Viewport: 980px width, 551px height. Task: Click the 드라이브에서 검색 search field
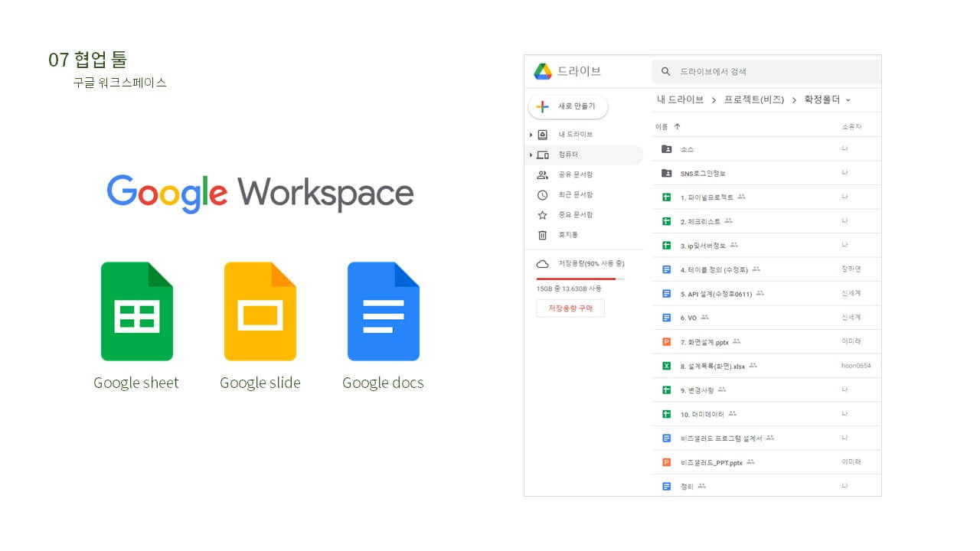pos(766,71)
